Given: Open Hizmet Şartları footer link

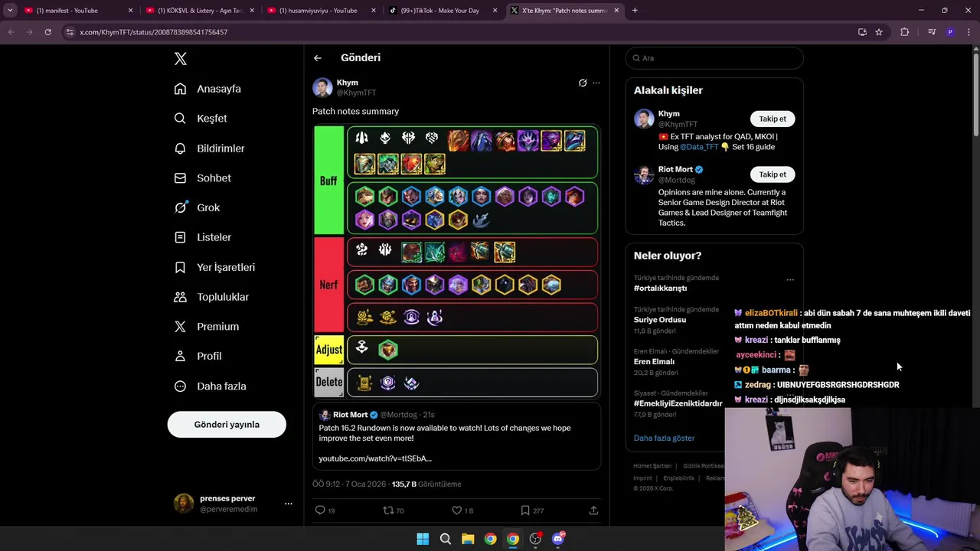Looking at the screenshot, I should 652,466.
